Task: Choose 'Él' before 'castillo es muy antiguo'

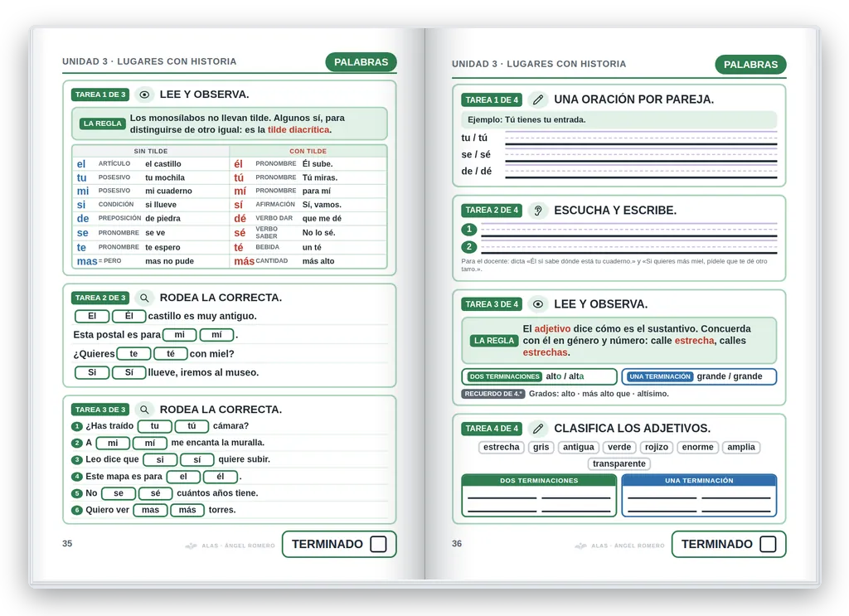Action: pyautogui.click(x=129, y=316)
